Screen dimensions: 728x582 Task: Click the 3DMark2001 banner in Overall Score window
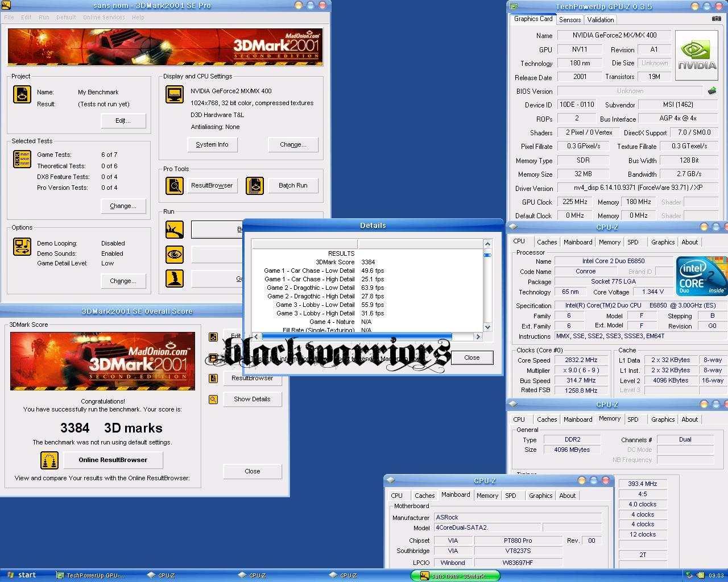pyautogui.click(x=102, y=361)
